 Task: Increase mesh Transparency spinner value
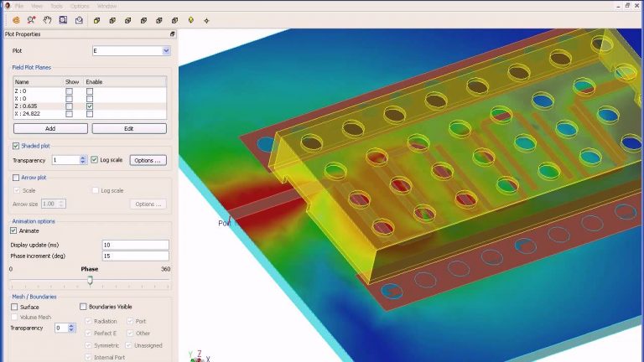[70, 326]
